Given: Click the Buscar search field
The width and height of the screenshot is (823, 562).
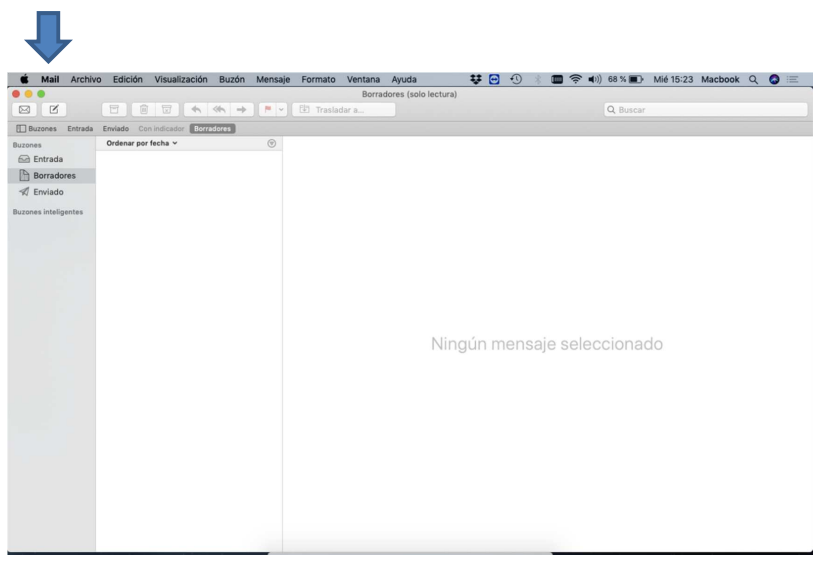Looking at the screenshot, I should (x=705, y=110).
